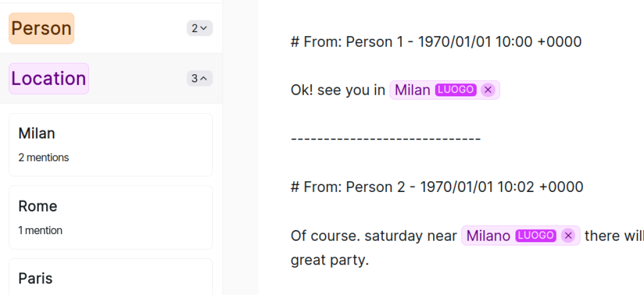Open the Milan entity card
The width and height of the screenshot is (644, 295).
(x=111, y=145)
